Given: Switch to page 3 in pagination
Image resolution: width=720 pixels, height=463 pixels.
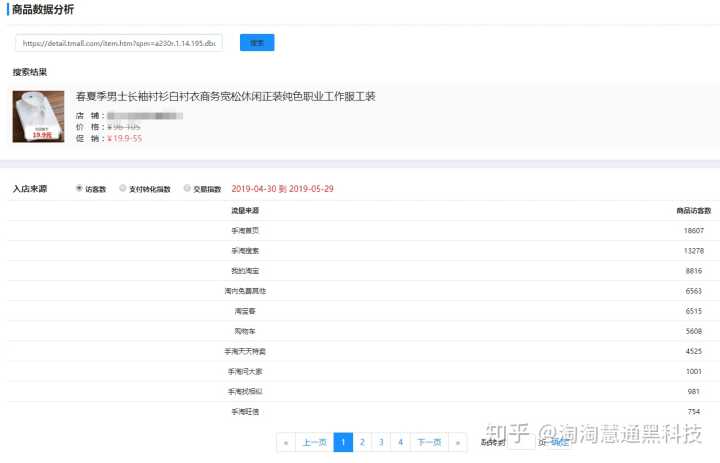Looking at the screenshot, I should click(x=381, y=442).
